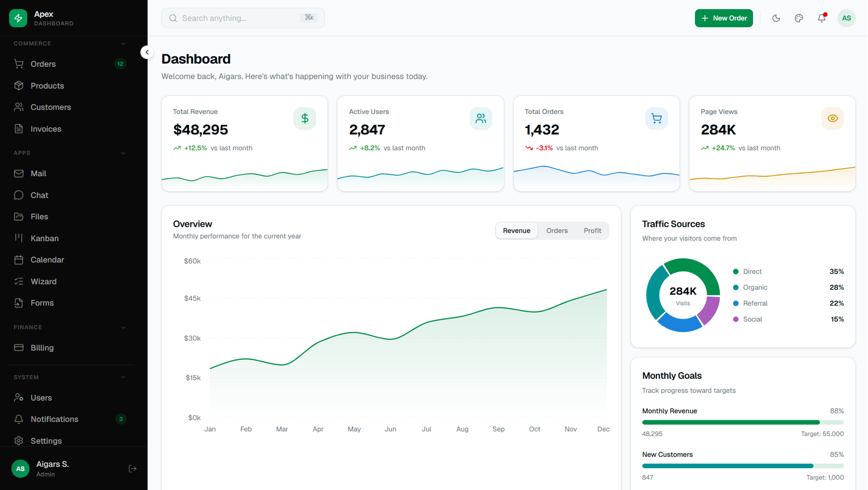Collapse the sidebar with the arrow button
Image resolution: width=868 pixels, height=490 pixels.
pyautogui.click(x=147, y=52)
